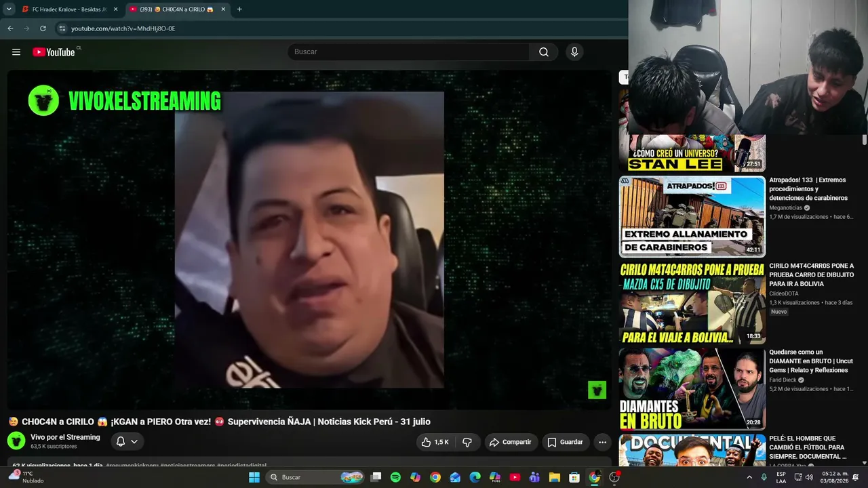Dislike the video with thumbs down
This screenshot has height=488, width=868.
tap(467, 442)
